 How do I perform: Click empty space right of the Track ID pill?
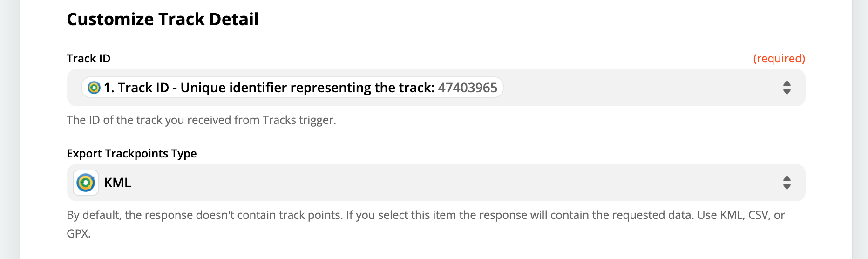pos(638,88)
